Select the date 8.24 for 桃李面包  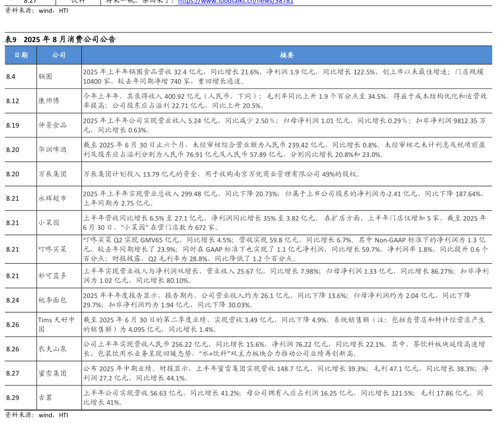[x=12, y=300]
